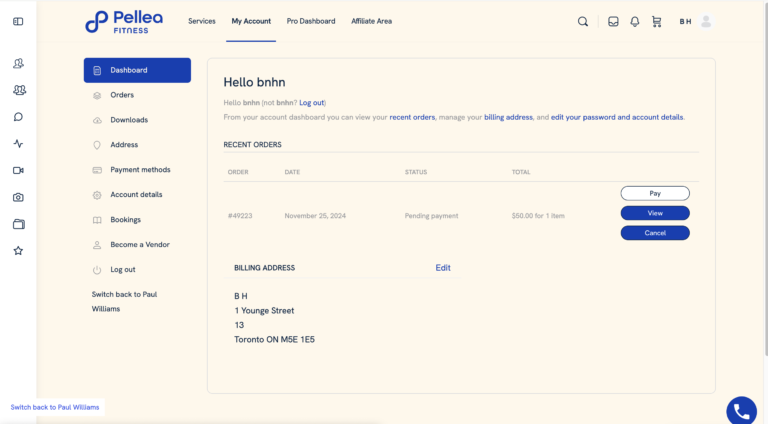Open the Affiliate Area page
This screenshot has width=768, height=424.
tap(371, 21)
